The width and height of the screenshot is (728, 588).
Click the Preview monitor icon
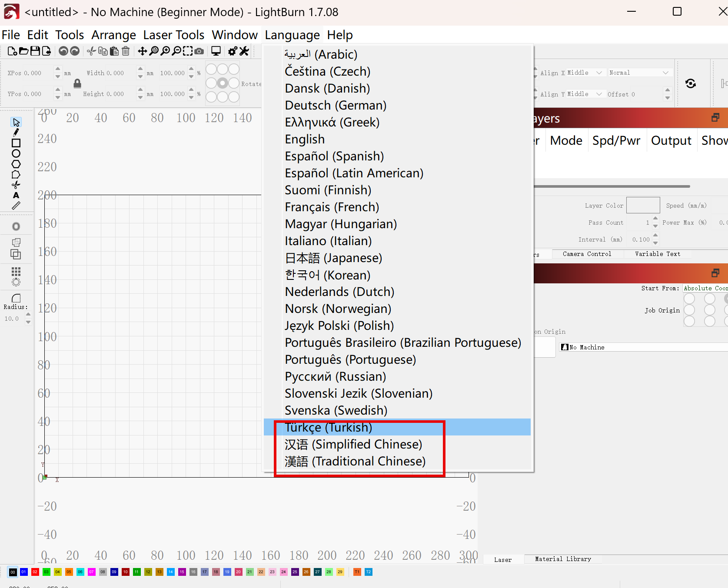(x=216, y=51)
